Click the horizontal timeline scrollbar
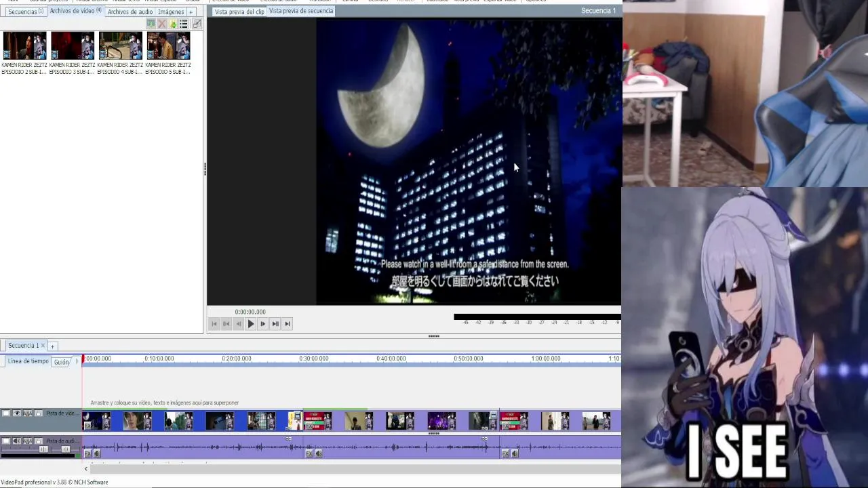 [x=355, y=468]
